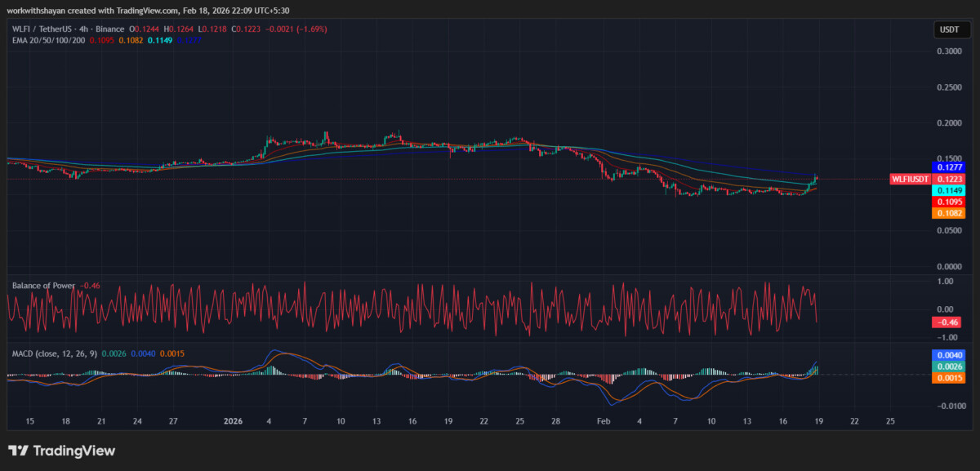
Task: Click the WLFIUSDT symbol tag on price scale
Action: click(x=910, y=179)
